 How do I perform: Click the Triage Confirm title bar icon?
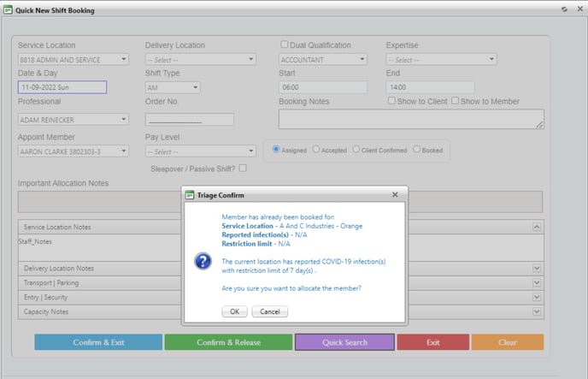tap(190, 195)
